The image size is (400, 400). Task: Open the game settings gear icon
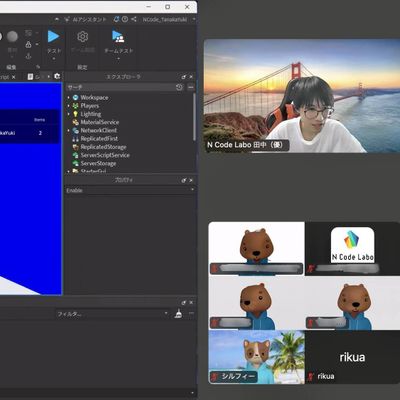(x=83, y=36)
